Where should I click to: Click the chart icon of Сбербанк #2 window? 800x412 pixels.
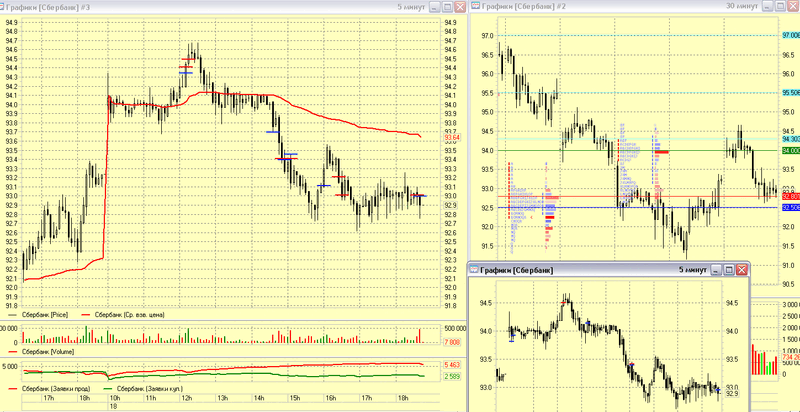(x=476, y=6)
